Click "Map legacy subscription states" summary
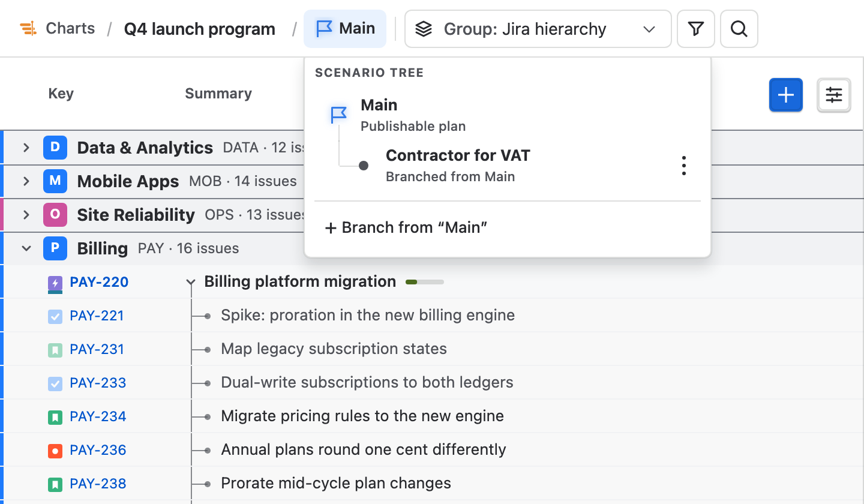This screenshot has height=504, width=864. pyautogui.click(x=334, y=349)
